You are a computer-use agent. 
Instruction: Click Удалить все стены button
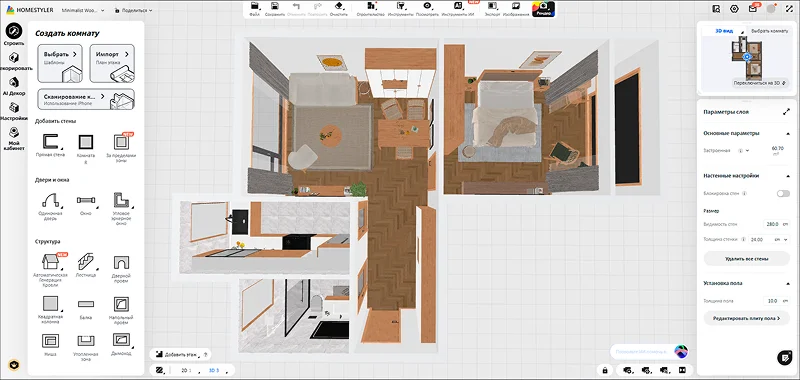coord(746,259)
